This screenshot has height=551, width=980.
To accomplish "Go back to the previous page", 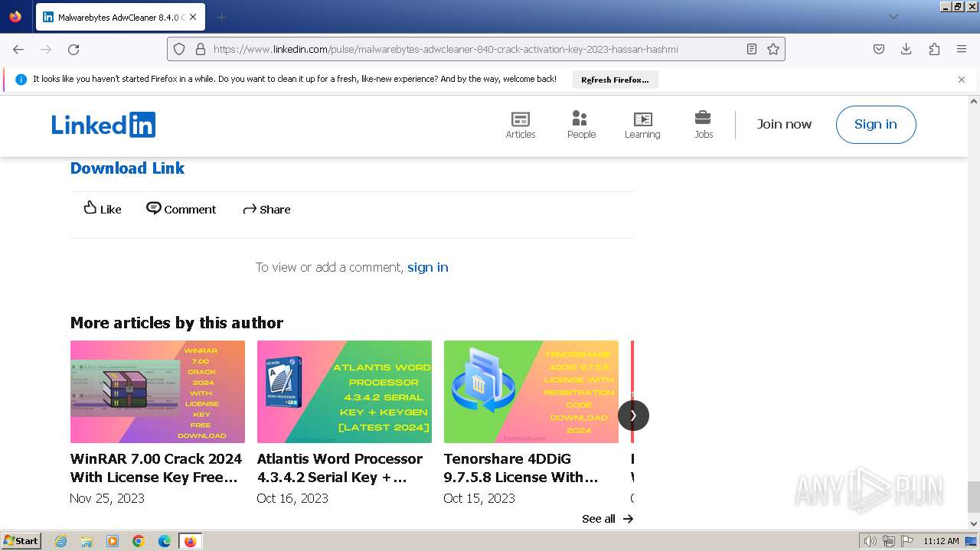I will tap(18, 49).
